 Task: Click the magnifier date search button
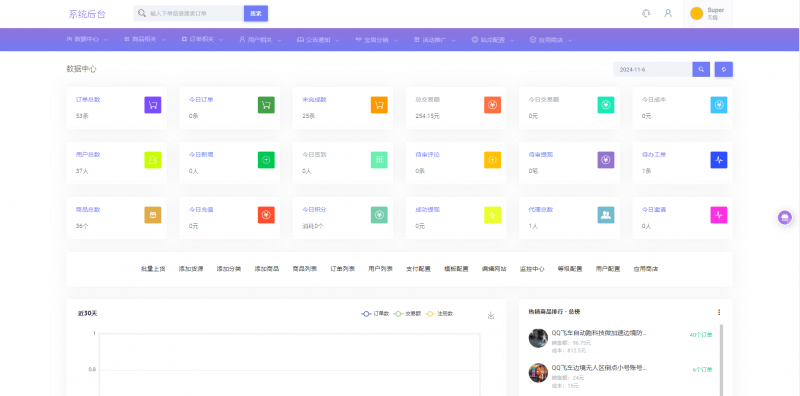click(x=701, y=69)
